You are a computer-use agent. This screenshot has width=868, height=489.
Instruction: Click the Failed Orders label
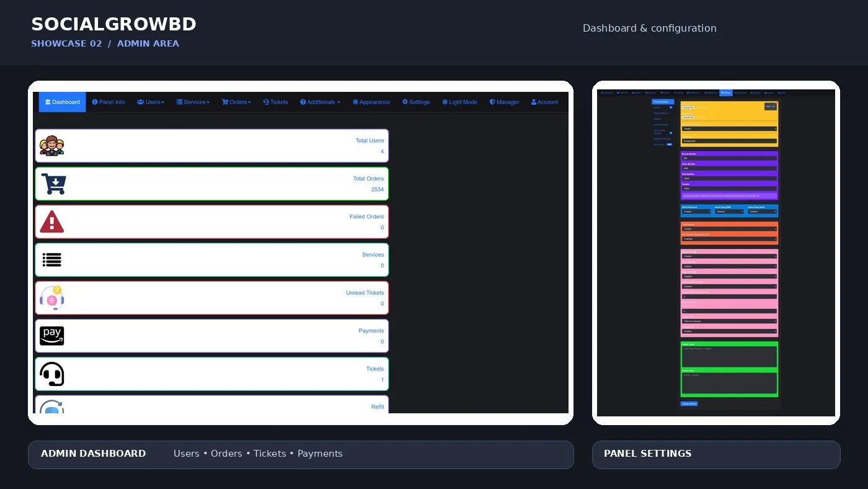tap(367, 217)
